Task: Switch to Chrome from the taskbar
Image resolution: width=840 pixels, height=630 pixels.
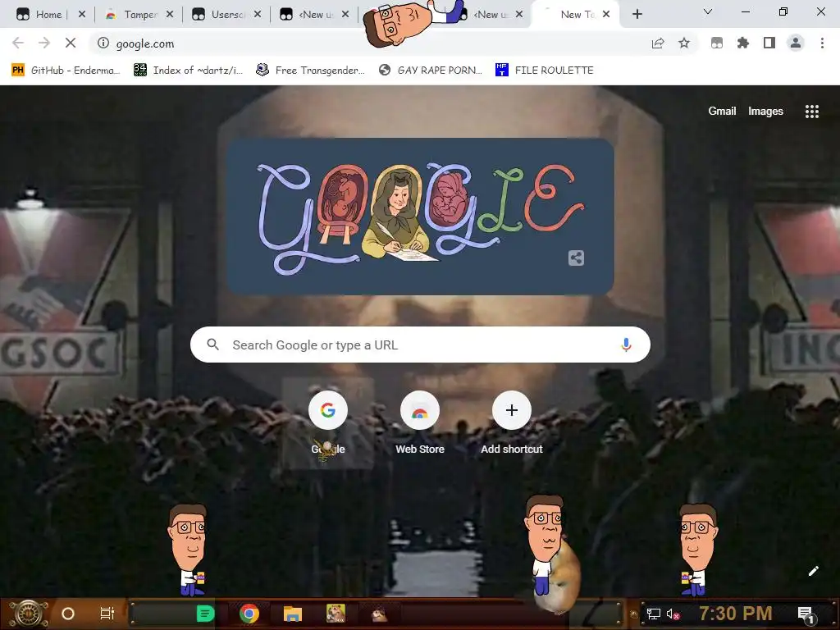Action: point(249,614)
